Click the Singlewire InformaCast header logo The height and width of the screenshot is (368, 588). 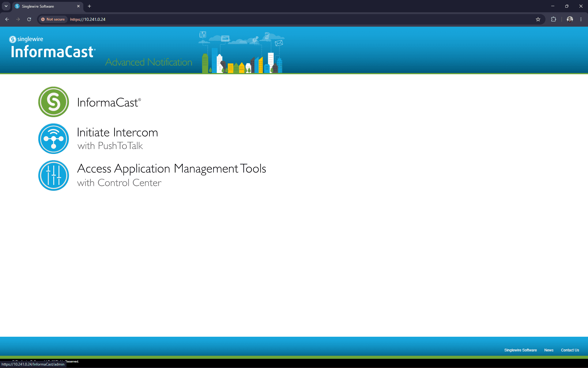[52, 48]
